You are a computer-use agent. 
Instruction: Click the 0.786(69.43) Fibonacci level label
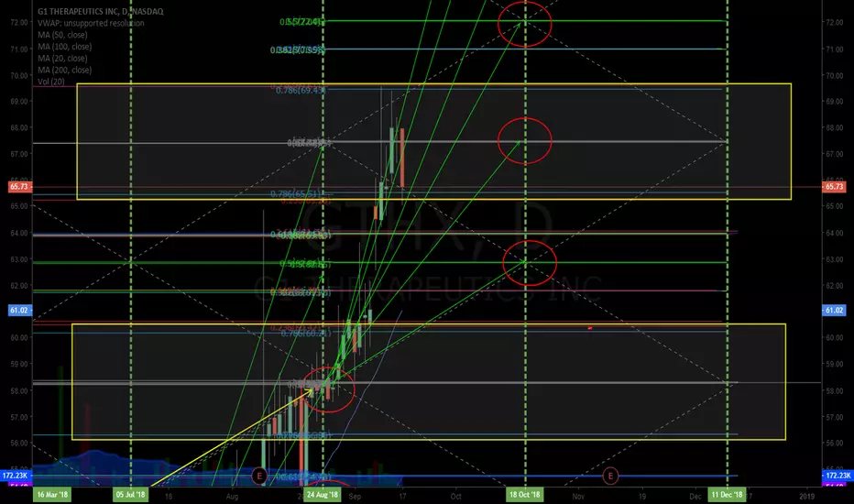[x=301, y=90]
